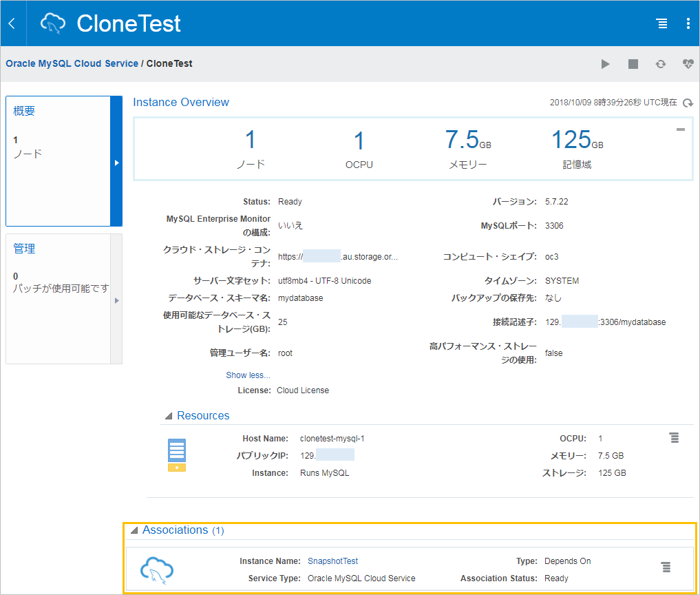Click the Show less link
Viewport: 700px width, 595px height.
(x=248, y=375)
